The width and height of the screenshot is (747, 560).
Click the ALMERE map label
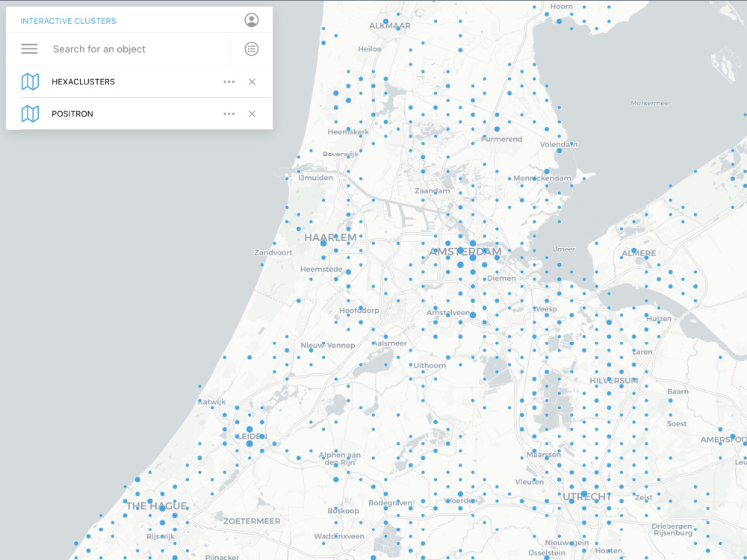(x=639, y=253)
